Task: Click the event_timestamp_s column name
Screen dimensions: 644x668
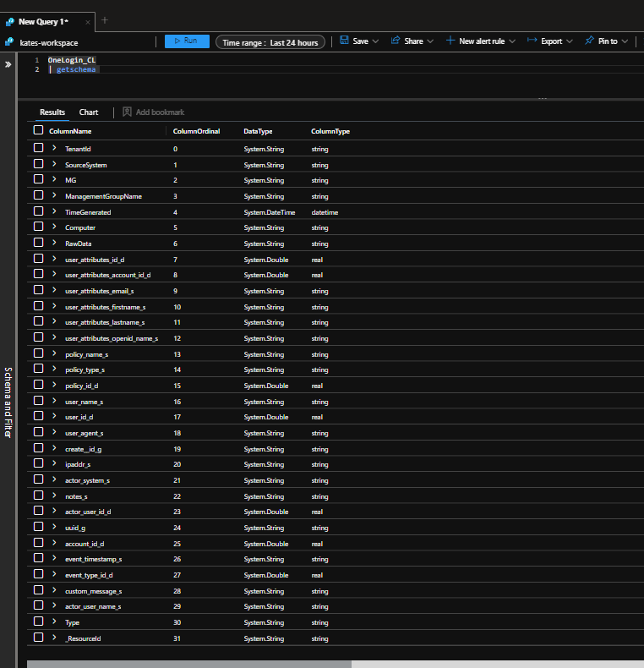Action: (93, 560)
